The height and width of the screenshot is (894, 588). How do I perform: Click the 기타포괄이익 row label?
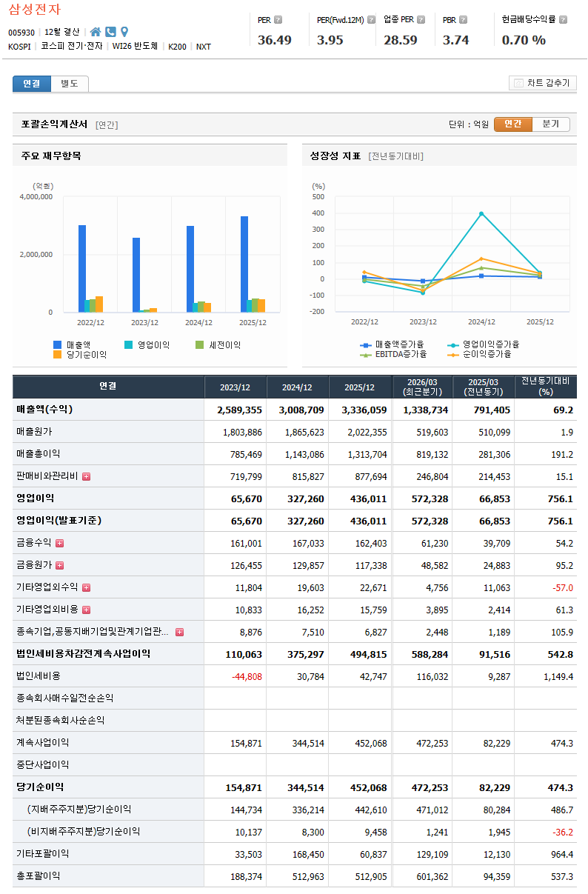43,854
